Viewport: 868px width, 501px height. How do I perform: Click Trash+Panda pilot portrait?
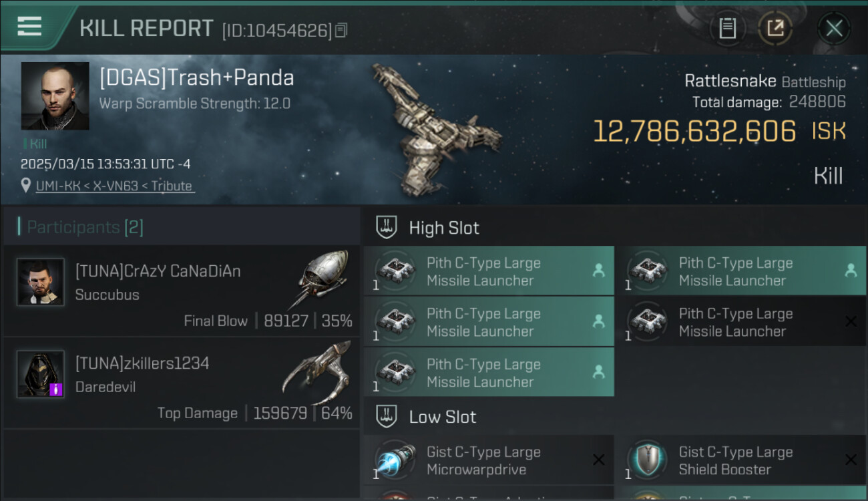coord(55,96)
